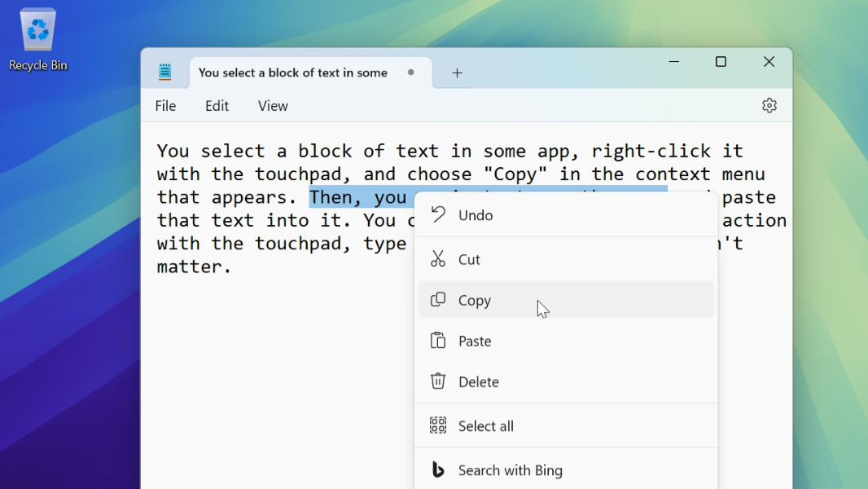868x489 pixels.
Task: Click the Notepad app icon in title bar
Action: 165,73
